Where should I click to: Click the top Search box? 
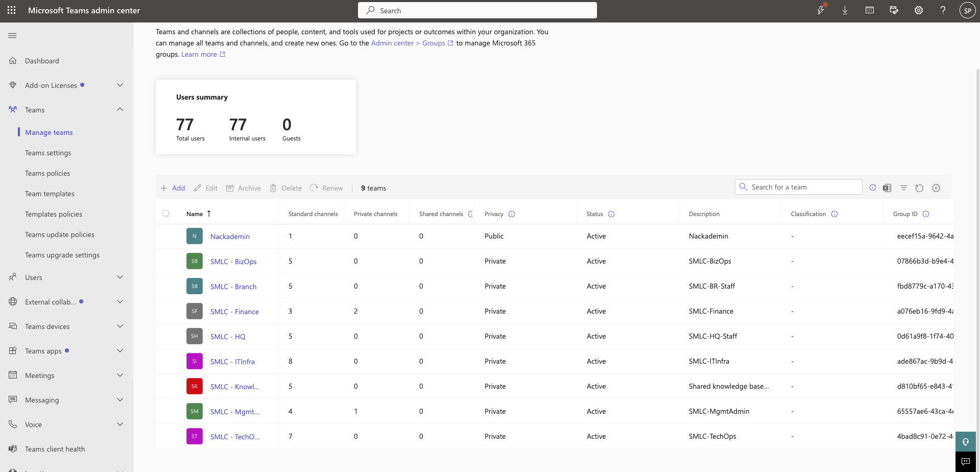[477, 10]
